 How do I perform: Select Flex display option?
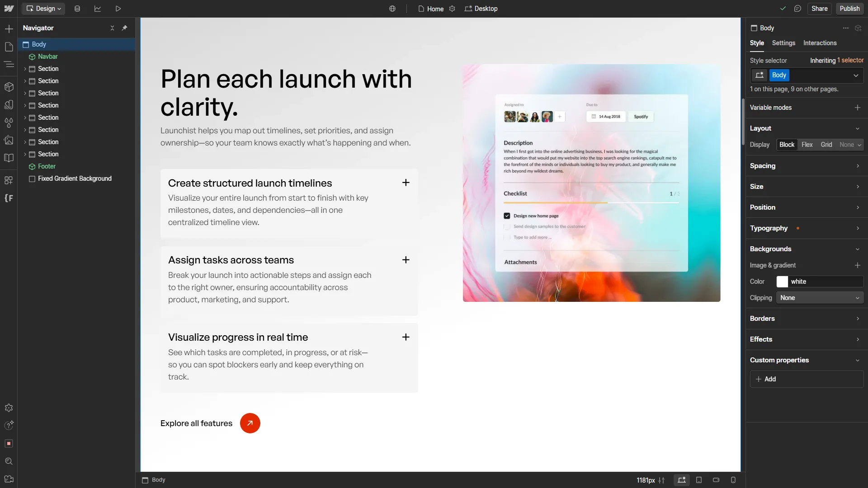[807, 145]
